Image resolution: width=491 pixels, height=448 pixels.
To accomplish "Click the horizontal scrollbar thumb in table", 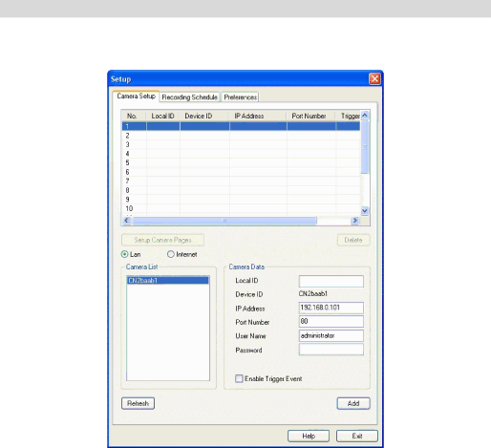I will pos(224,221).
